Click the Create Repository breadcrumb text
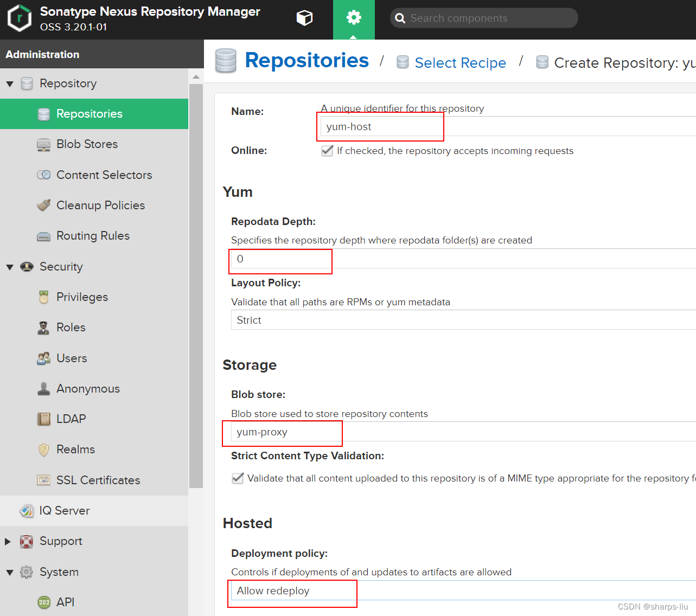The image size is (696, 616). [x=625, y=63]
